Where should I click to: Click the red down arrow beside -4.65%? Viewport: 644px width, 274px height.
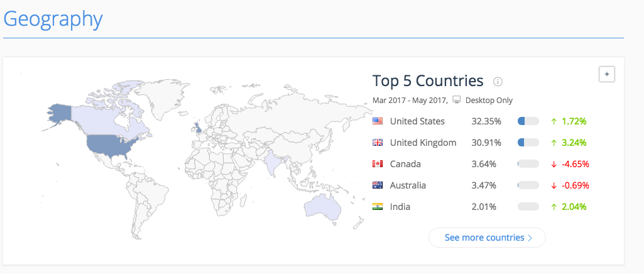(x=554, y=164)
